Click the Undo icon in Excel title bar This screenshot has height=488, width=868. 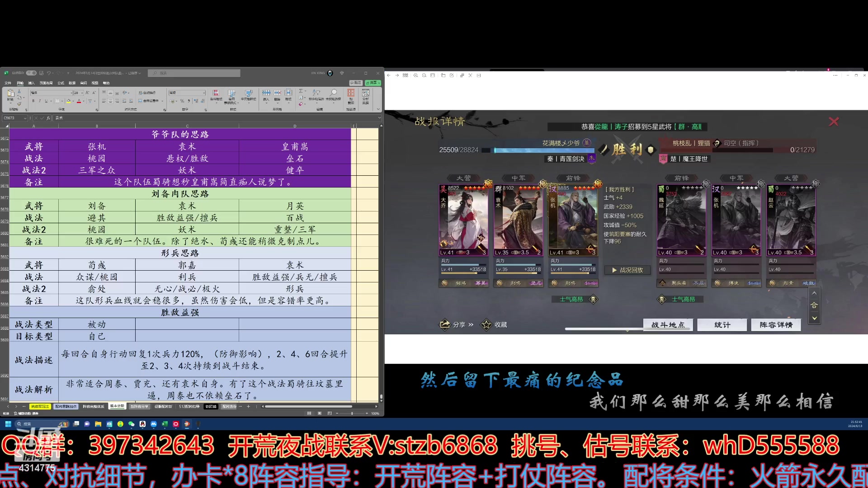pos(49,73)
